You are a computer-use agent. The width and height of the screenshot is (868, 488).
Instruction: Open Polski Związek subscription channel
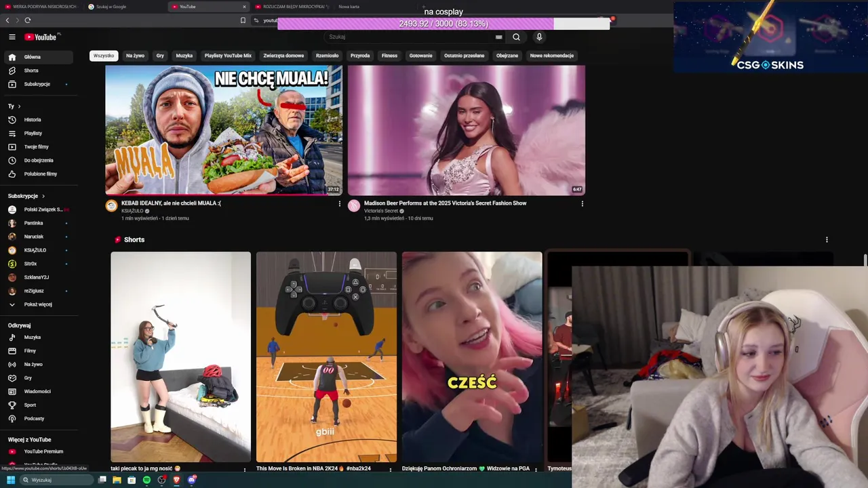(x=38, y=209)
